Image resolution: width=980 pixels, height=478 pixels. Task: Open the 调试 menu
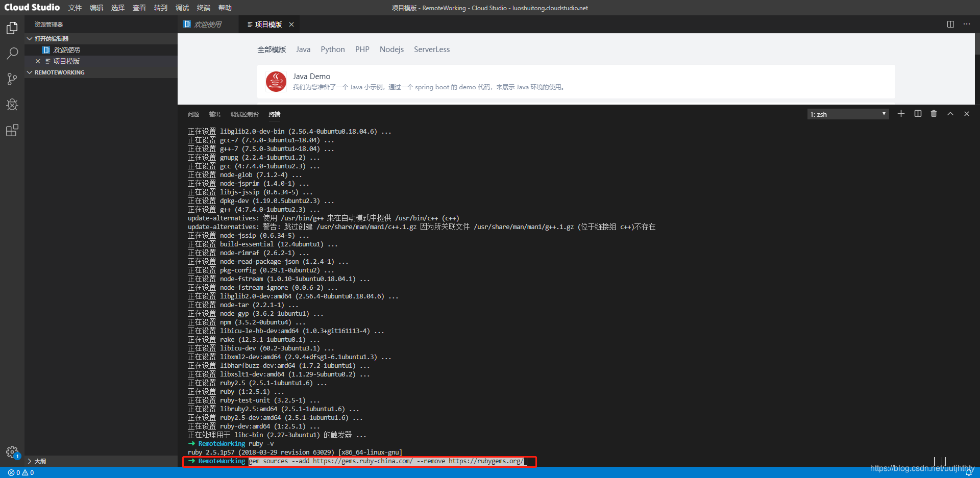pos(182,8)
